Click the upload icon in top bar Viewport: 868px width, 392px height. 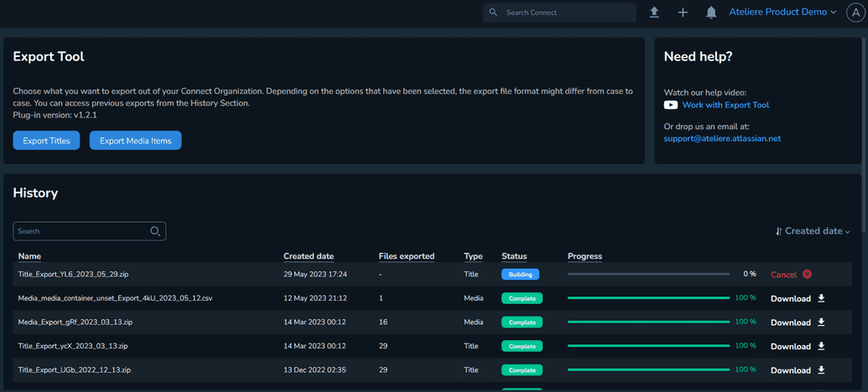click(654, 13)
